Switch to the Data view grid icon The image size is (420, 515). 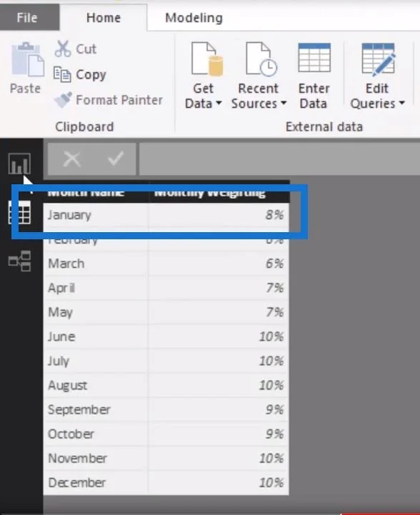(19, 213)
